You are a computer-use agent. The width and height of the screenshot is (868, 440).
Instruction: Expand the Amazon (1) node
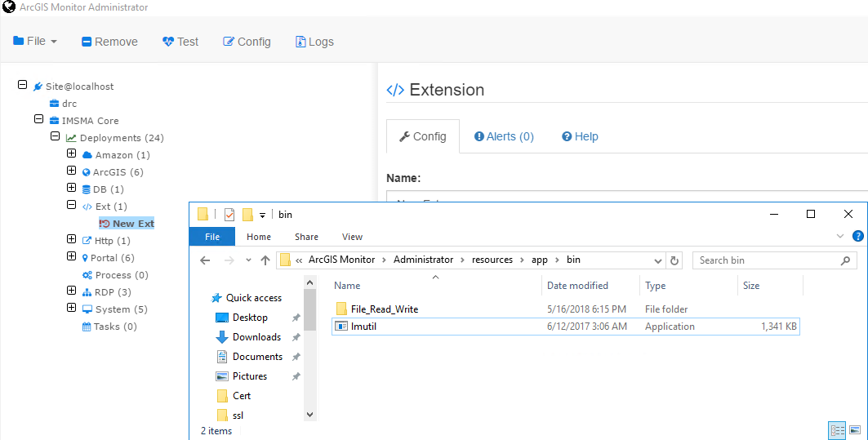click(x=71, y=153)
